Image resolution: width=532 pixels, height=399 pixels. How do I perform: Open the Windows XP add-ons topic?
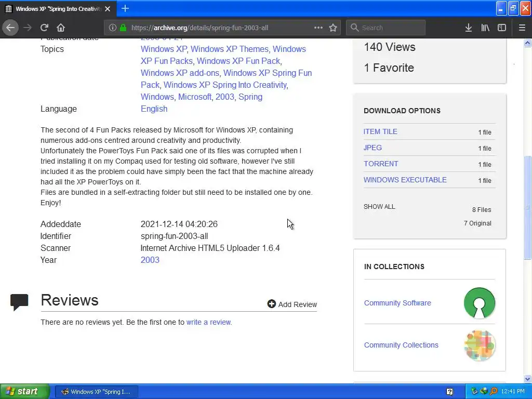pyautogui.click(x=180, y=73)
